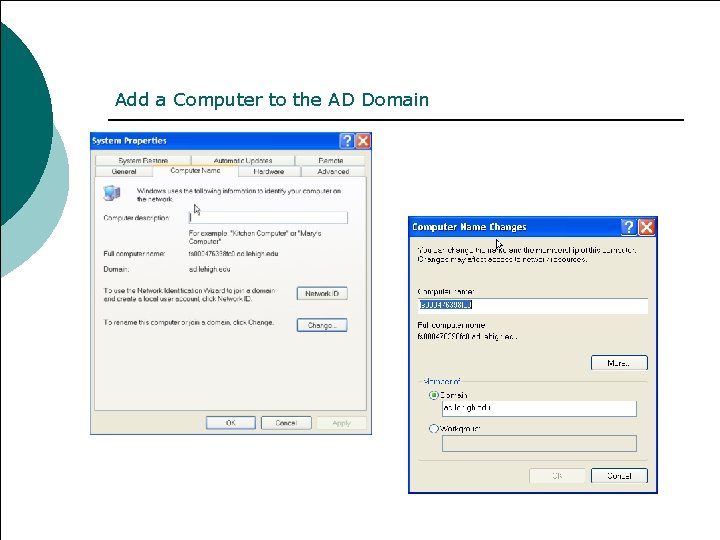Click the Domain name text field
The image size is (720, 540).
(539, 408)
